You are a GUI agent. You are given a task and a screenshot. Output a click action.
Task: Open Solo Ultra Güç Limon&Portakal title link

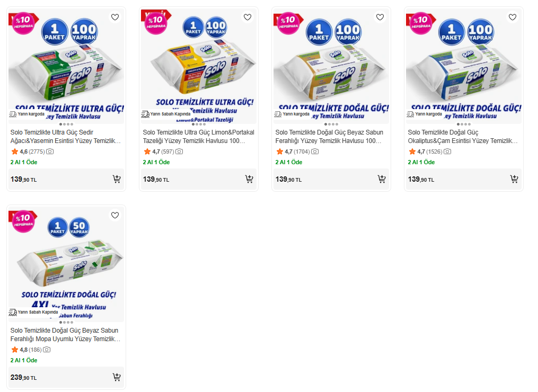coord(198,137)
